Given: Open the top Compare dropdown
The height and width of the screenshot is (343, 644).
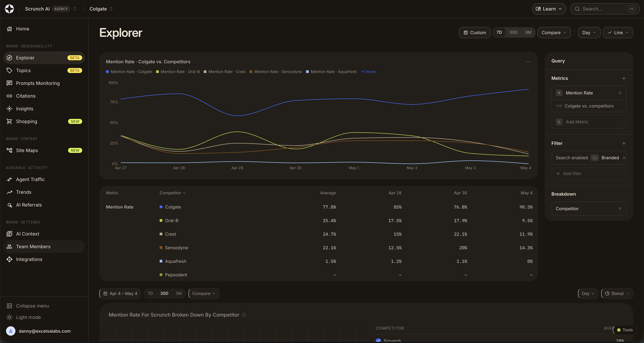Looking at the screenshot, I should click(x=554, y=33).
